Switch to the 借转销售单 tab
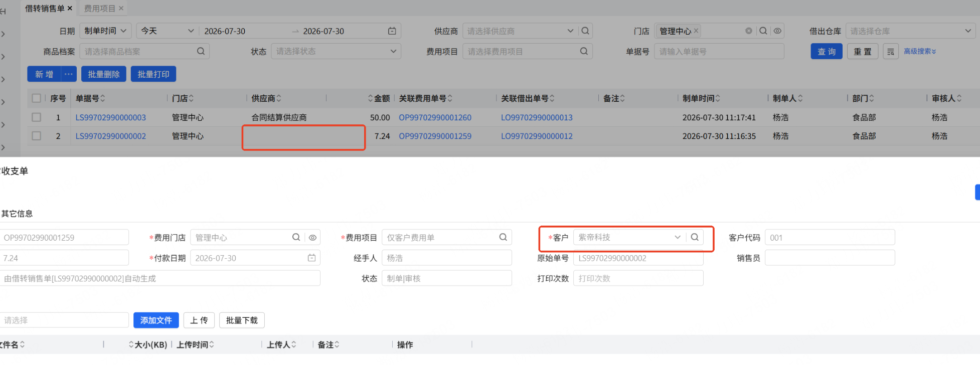The height and width of the screenshot is (365, 980). pos(45,9)
